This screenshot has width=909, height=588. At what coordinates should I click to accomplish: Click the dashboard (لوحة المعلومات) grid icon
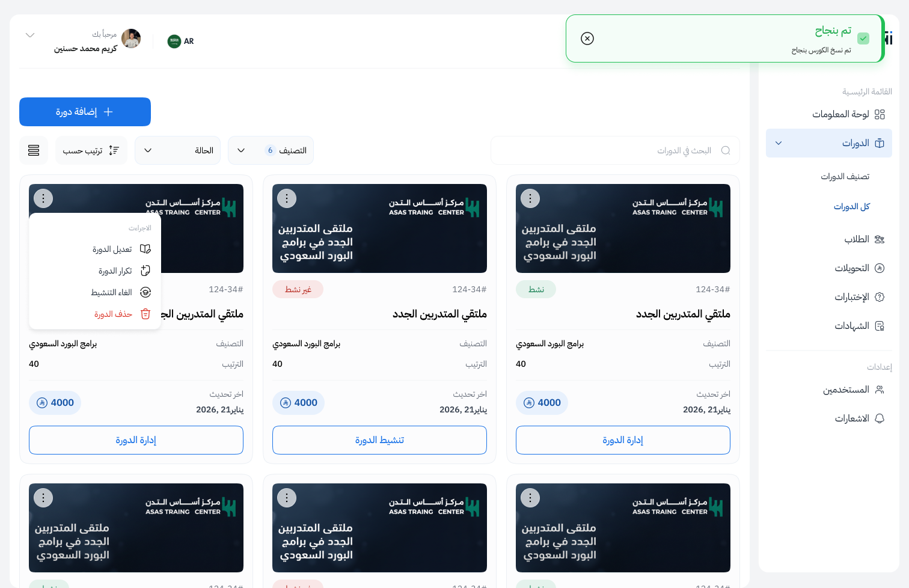880,114
